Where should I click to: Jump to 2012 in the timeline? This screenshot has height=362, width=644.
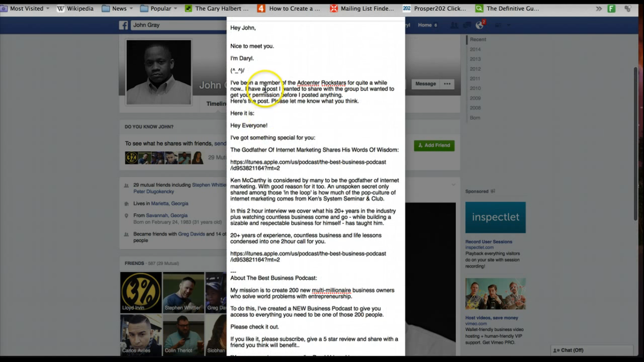point(475,69)
